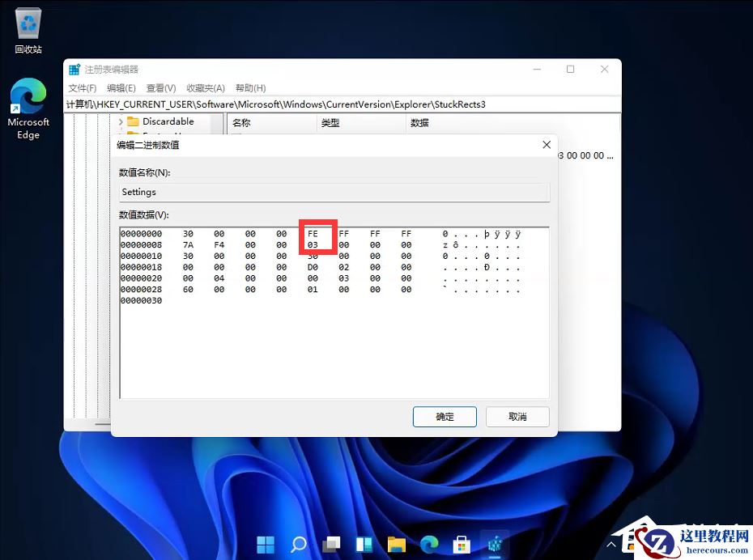Open Task View from the taskbar

(330, 545)
